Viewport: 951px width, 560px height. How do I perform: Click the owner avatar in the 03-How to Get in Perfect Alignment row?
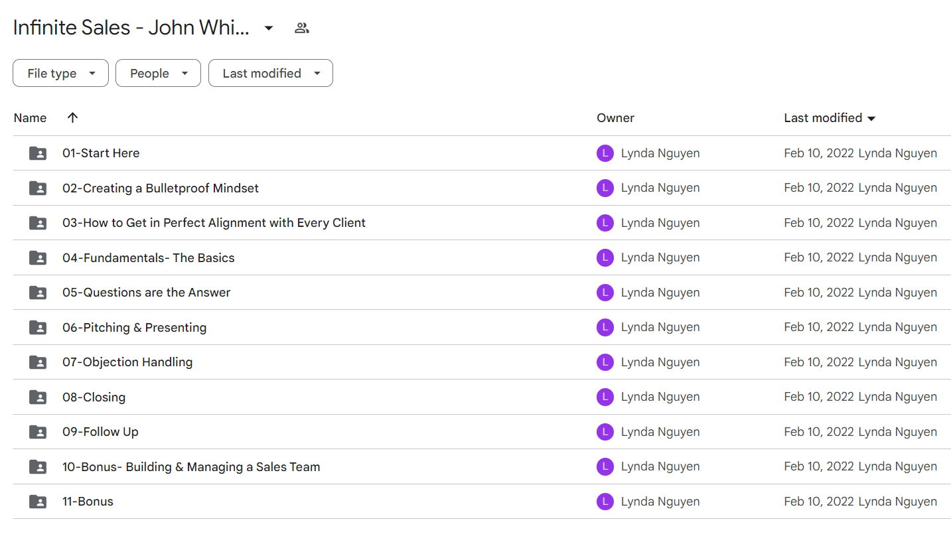point(605,223)
